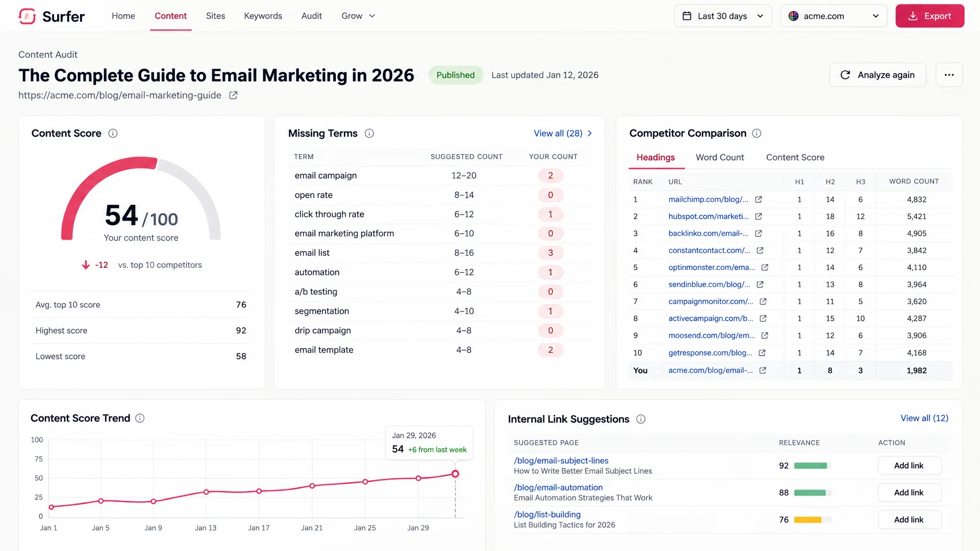
Task: Select the Content nav item
Action: (x=170, y=16)
